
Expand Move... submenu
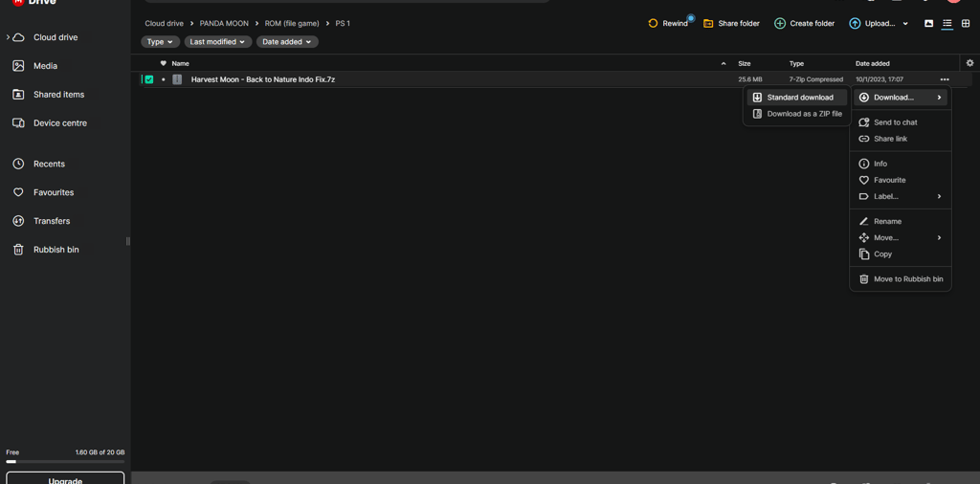point(900,237)
